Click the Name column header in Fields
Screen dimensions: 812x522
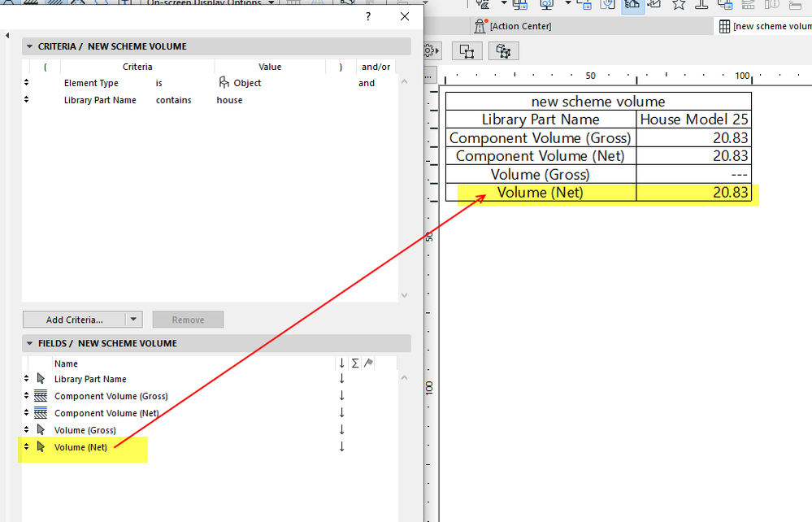tap(66, 363)
